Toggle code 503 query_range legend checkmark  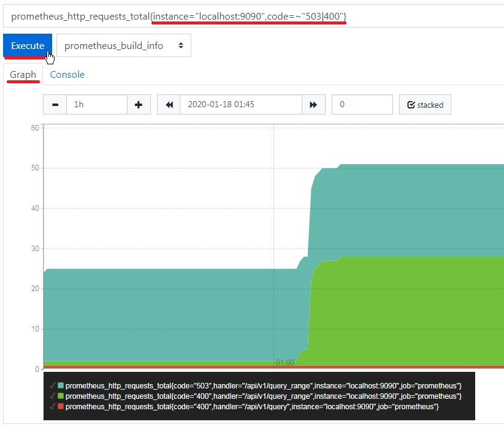pos(52,385)
